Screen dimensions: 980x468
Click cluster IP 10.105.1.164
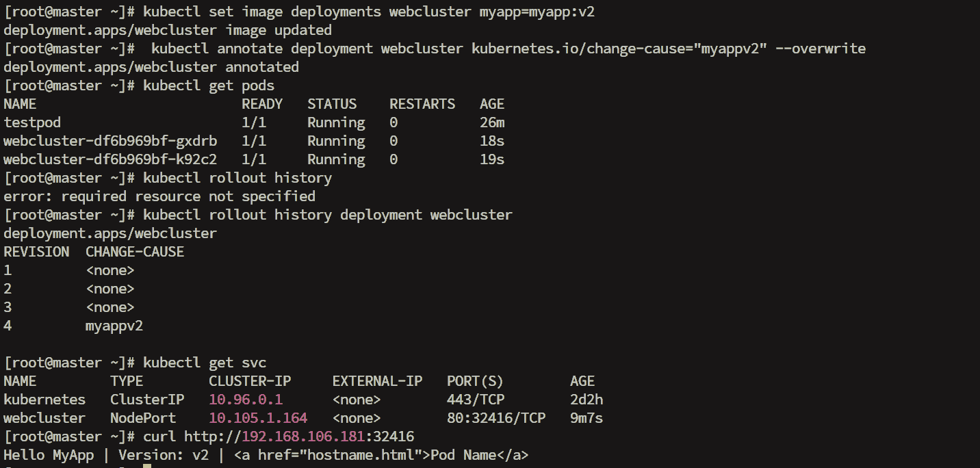258,418
